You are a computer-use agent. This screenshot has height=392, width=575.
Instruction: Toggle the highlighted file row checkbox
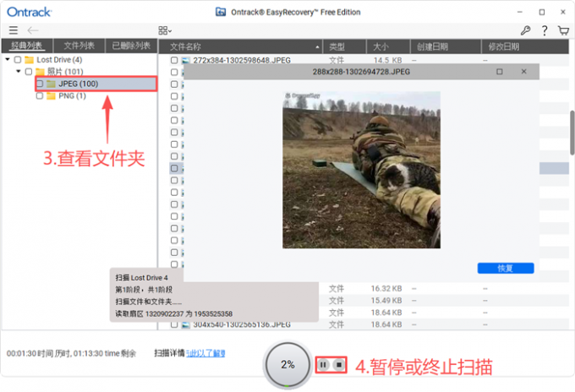tap(174, 168)
